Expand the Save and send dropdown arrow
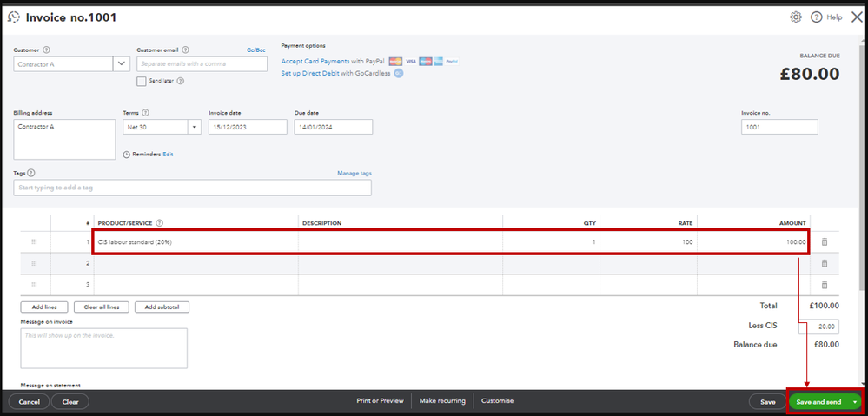868x416 pixels. 855,402
